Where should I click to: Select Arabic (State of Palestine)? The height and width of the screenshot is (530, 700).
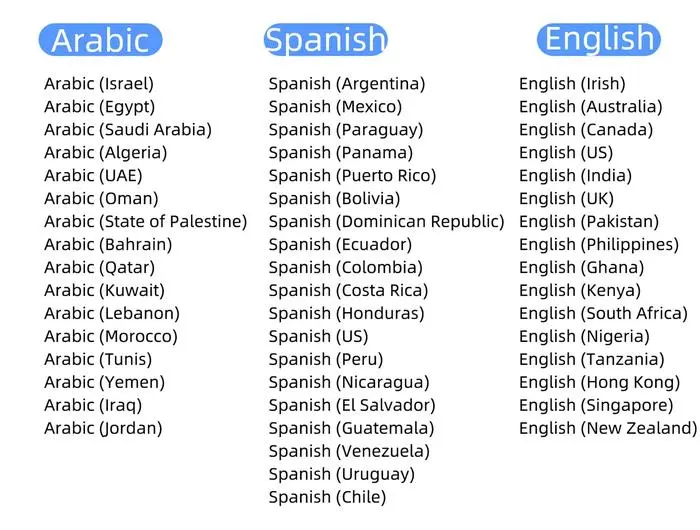click(145, 222)
